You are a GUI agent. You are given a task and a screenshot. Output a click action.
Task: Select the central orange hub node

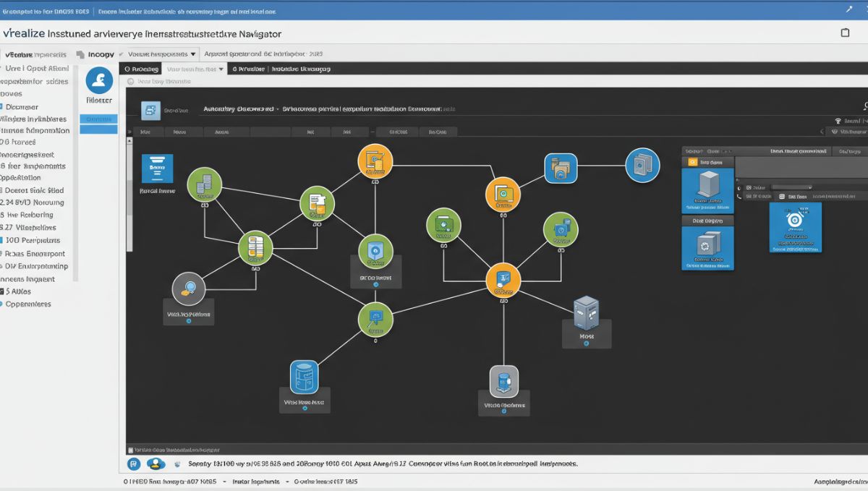(x=503, y=280)
